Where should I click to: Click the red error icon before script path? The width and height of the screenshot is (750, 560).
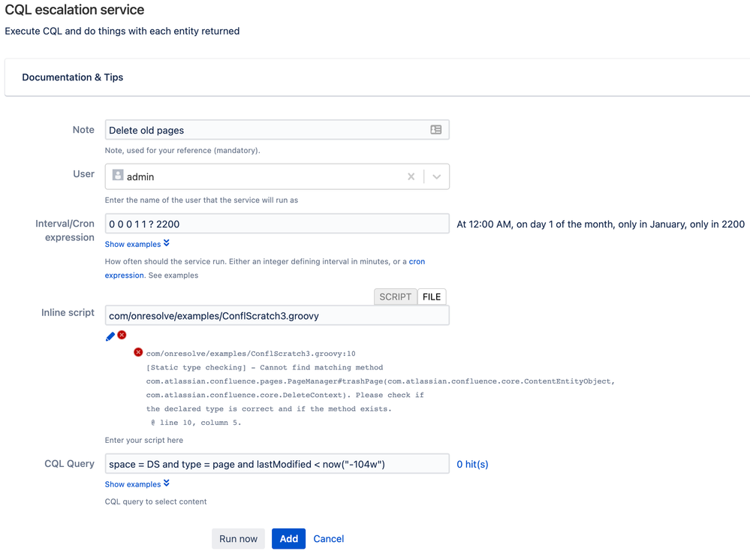coord(138,353)
